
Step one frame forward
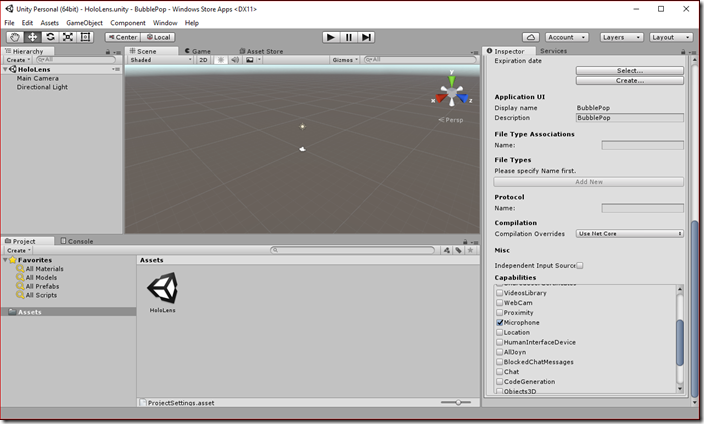(x=366, y=37)
